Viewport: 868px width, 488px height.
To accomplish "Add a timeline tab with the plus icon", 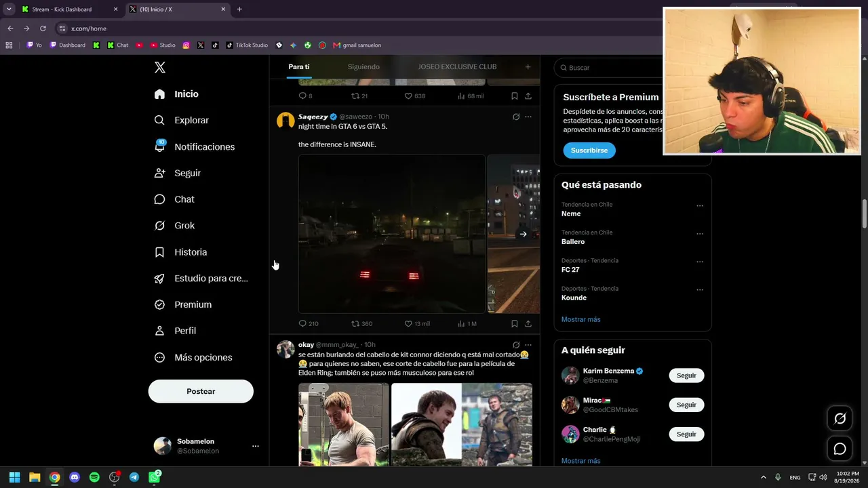I will [528, 66].
